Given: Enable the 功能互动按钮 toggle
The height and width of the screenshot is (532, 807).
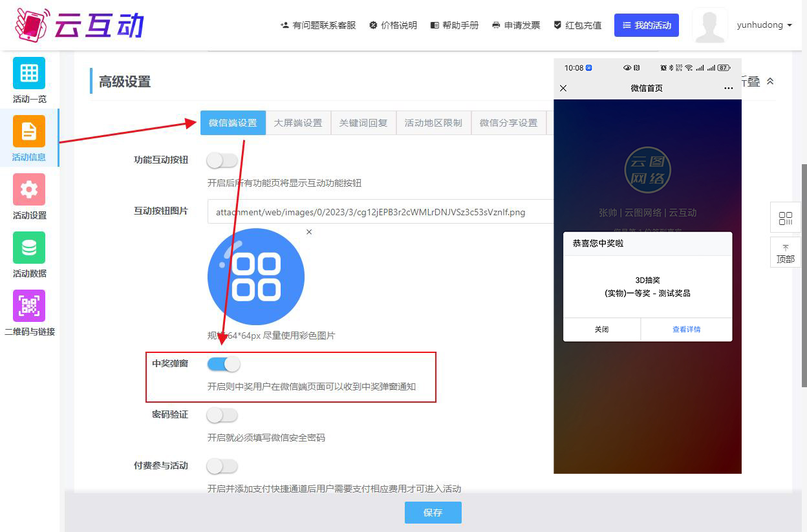Looking at the screenshot, I should pos(222,160).
